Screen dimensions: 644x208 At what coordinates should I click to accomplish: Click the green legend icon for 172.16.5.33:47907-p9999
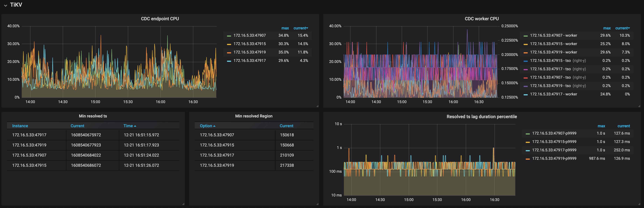[x=528, y=133]
